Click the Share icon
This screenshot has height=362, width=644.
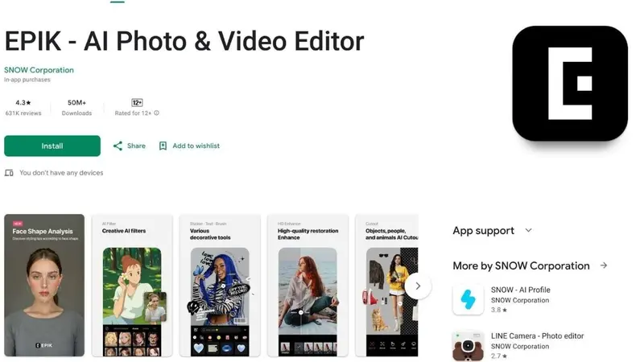(x=118, y=146)
